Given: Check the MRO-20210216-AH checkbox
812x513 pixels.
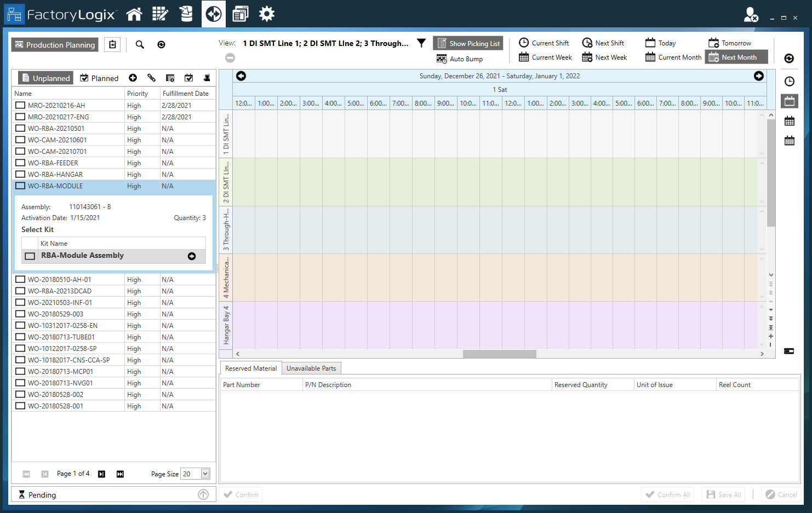Looking at the screenshot, I should tap(20, 105).
